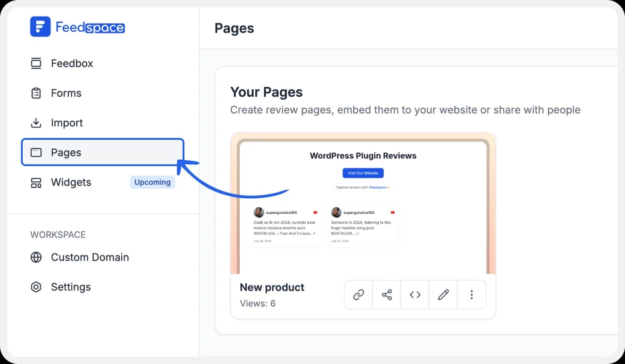Click the Feedspace logo

click(x=77, y=27)
